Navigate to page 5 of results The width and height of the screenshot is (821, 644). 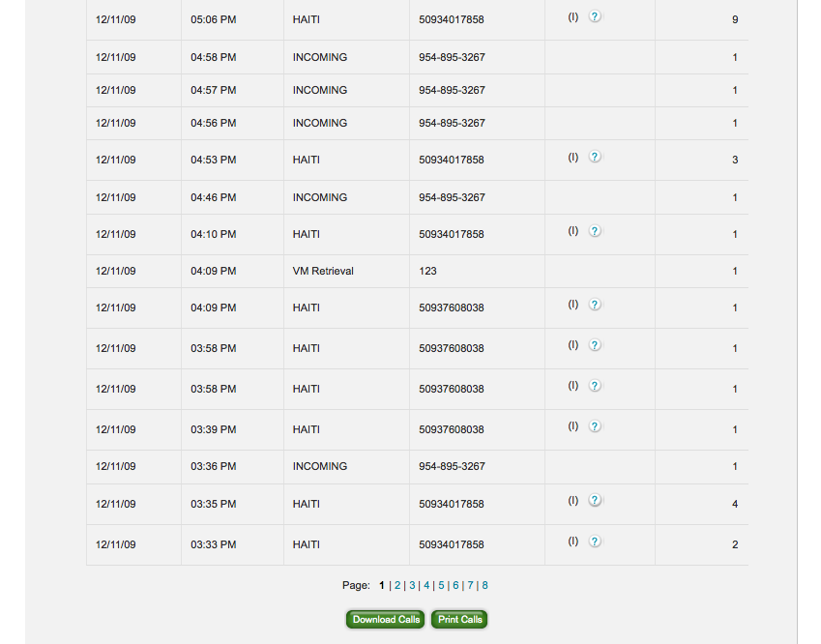click(441, 585)
